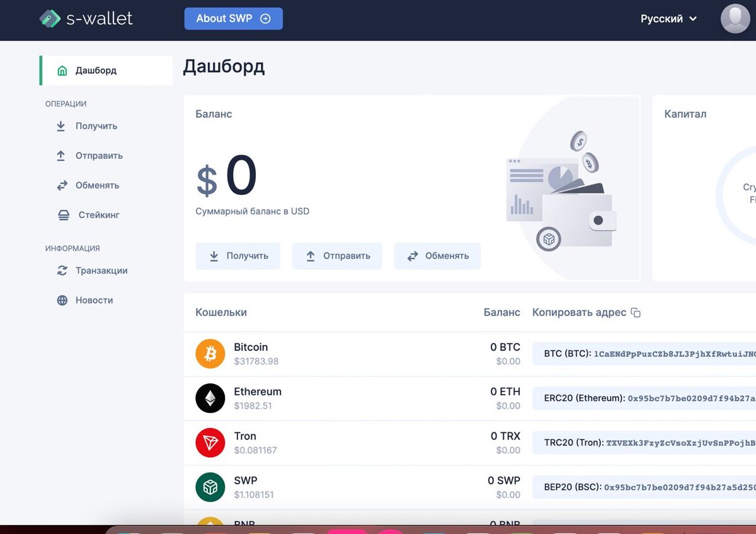Click the wallet illustration in the Баланс card
The height and width of the screenshot is (534, 756).
point(561,192)
